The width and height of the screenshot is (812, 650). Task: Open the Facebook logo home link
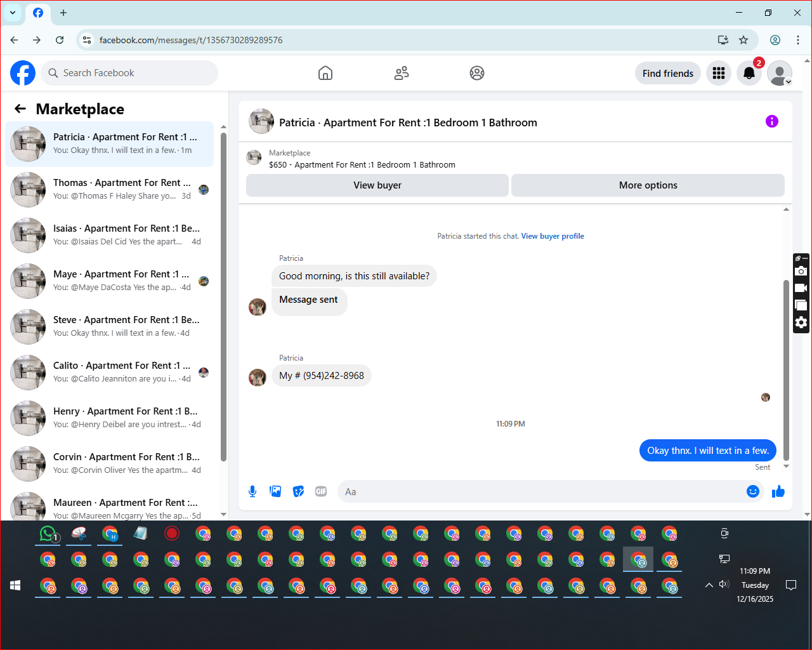[23, 73]
